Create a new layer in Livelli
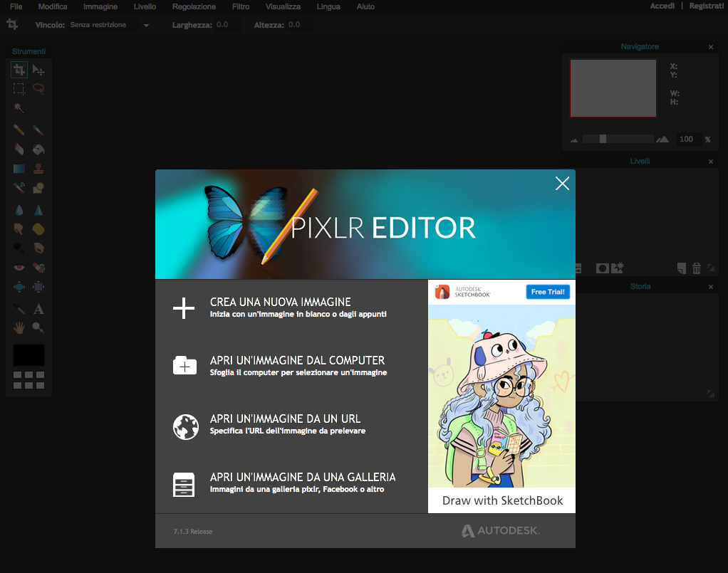728x573 pixels. 681,268
